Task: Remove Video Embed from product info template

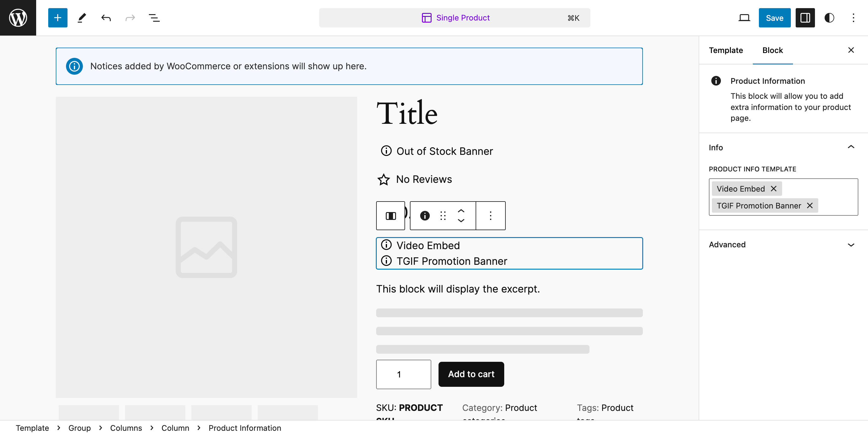Action: click(x=774, y=189)
